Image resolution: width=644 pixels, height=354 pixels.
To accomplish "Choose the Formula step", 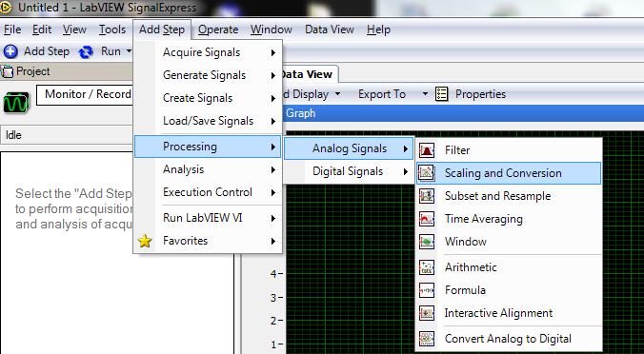I will point(509,290).
